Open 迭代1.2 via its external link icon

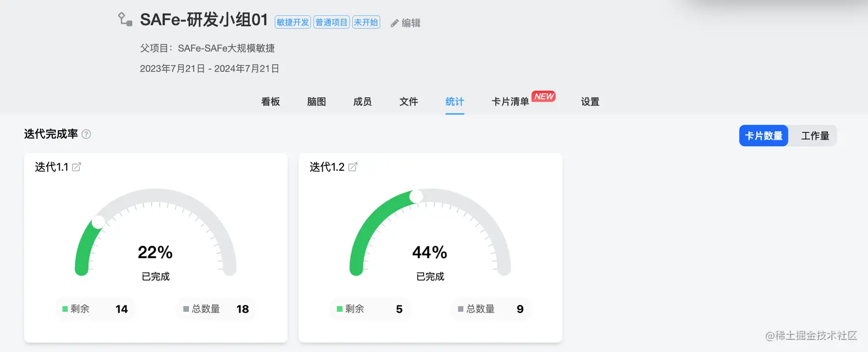click(x=352, y=166)
